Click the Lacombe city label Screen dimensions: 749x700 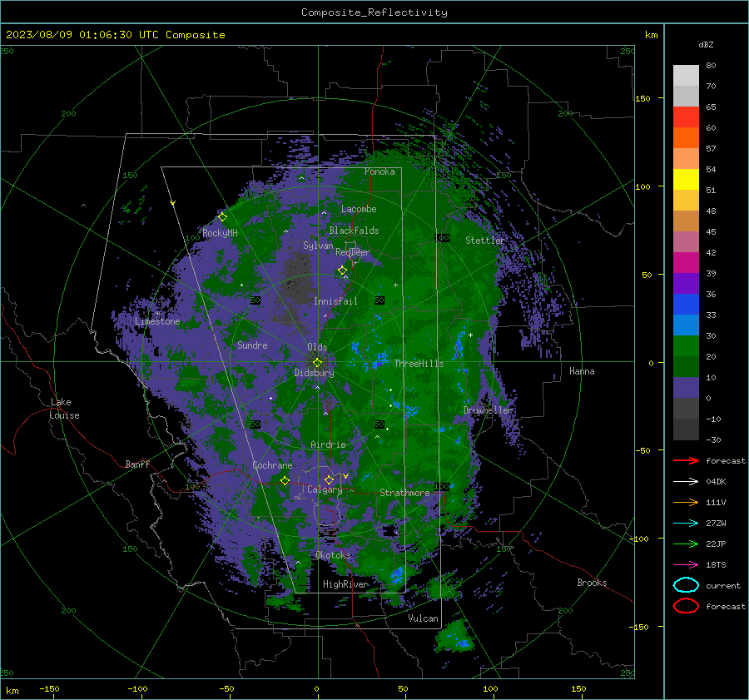(x=359, y=209)
